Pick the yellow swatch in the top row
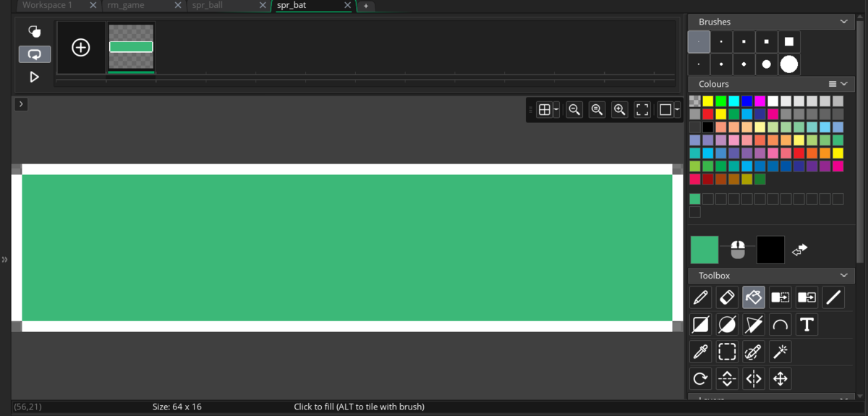This screenshot has height=416, width=868. click(708, 101)
